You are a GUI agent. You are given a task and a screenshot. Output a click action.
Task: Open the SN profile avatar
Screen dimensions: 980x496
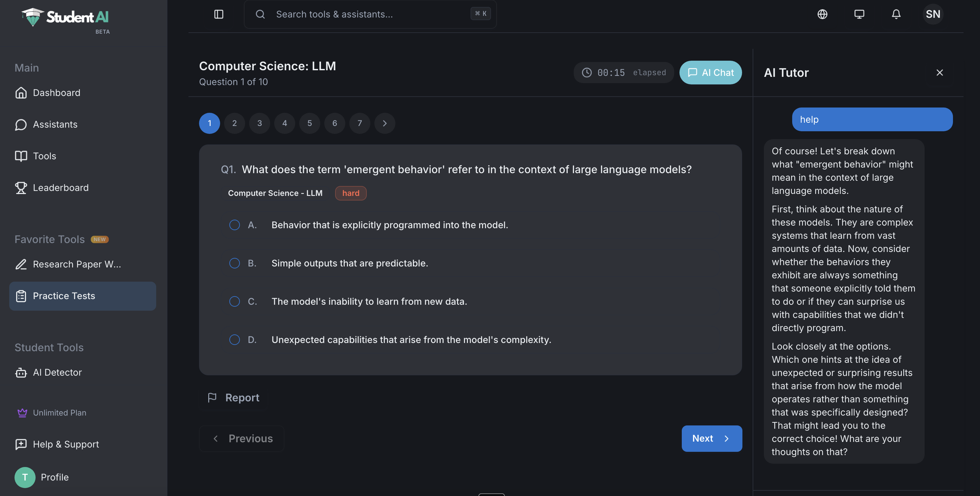point(933,14)
